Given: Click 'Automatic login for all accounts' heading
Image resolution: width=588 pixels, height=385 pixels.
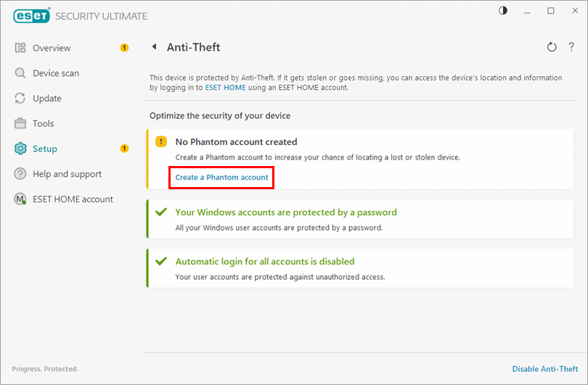Looking at the screenshot, I should click(265, 262).
